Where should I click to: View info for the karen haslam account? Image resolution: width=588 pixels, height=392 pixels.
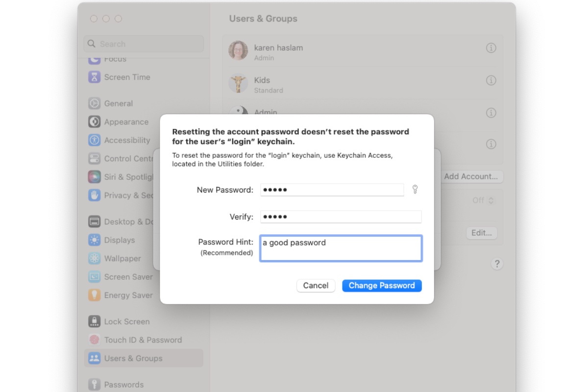coord(490,49)
